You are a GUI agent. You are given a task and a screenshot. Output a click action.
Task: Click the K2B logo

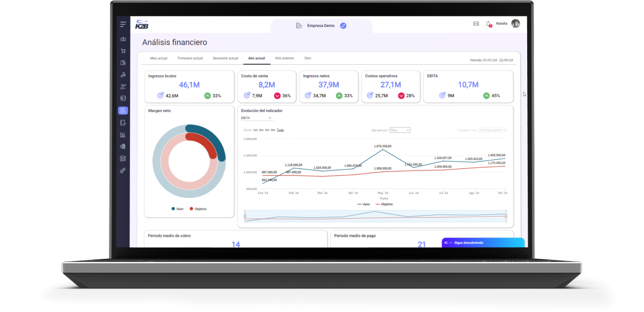[x=142, y=25]
